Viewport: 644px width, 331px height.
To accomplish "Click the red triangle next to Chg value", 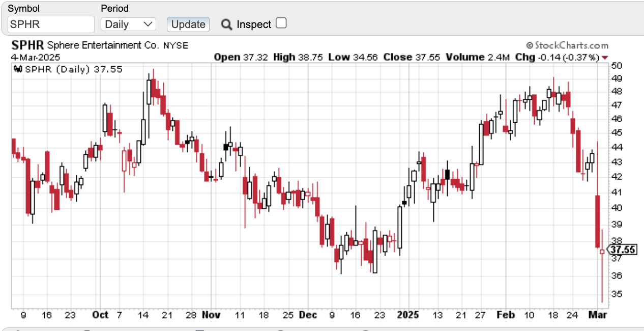I will 604,58.
